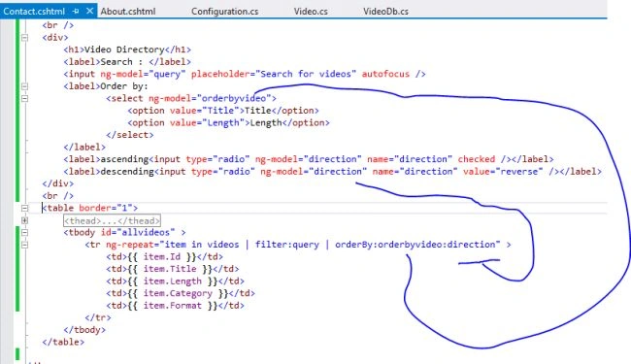Click 'orderBy:orderbyvideo:direction' expression
The height and width of the screenshot is (364, 631).
[415, 245]
